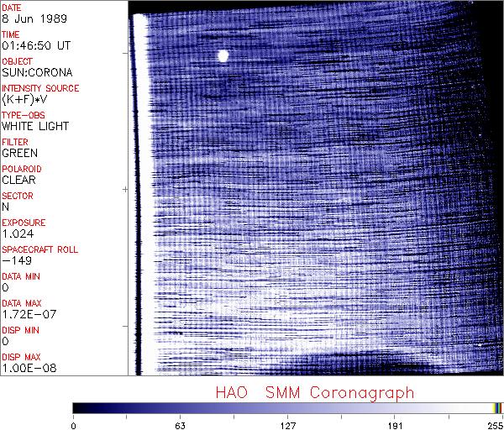Image resolution: width=504 pixels, height=430 pixels.
Task: Click the INTENSITY SOURCE label
Action: pyautogui.click(x=40, y=88)
